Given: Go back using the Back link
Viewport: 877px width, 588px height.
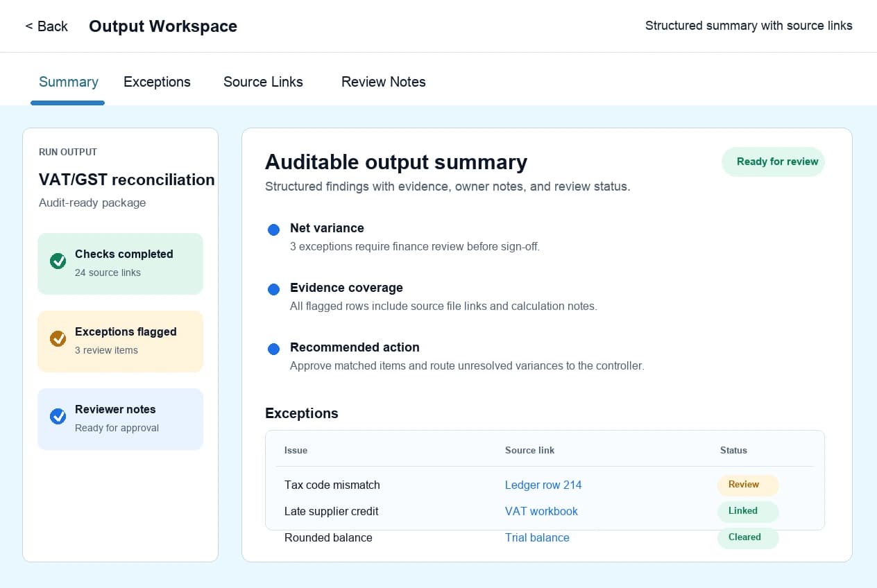Looking at the screenshot, I should coord(46,26).
